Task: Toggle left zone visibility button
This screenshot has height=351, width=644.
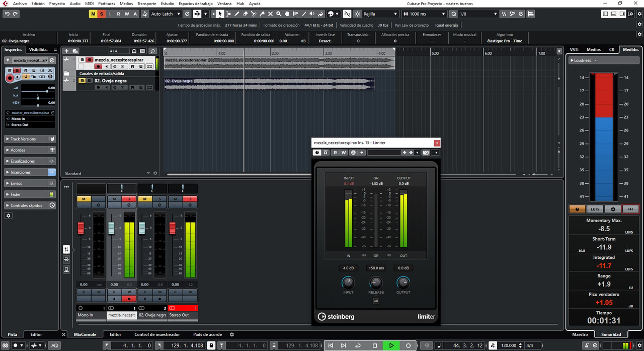Action: pyautogui.click(x=605, y=14)
